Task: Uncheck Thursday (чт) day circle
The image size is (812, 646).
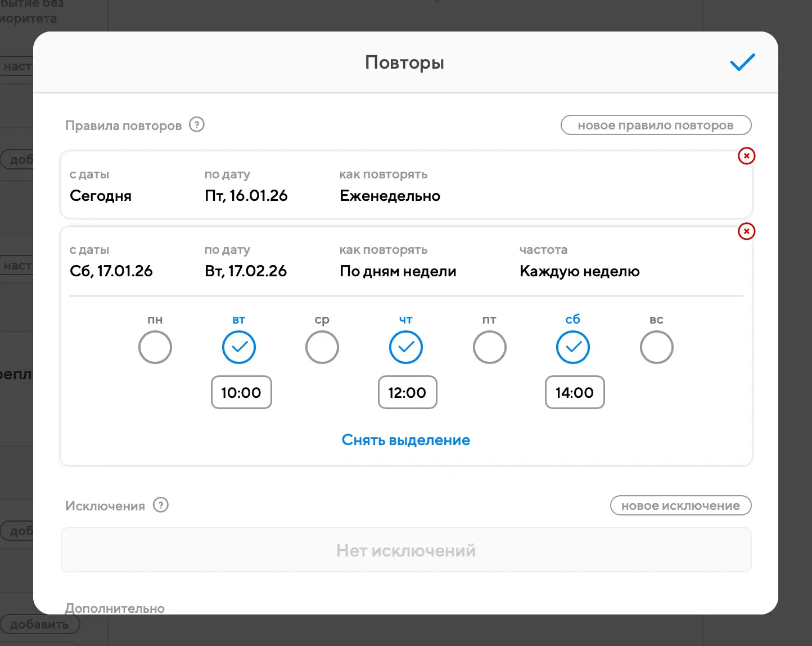Action: click(x=406, y=347)
